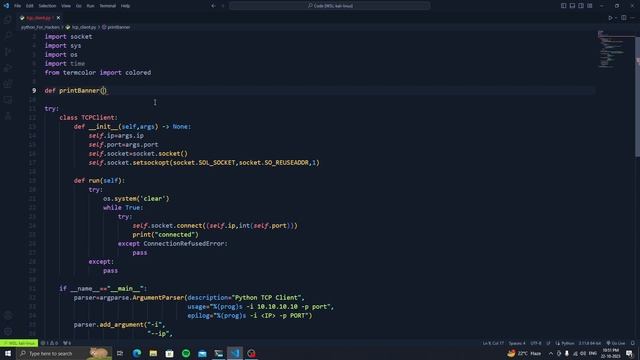The height and width of the screenshot is (360, 640).
Task: Open the Selection menu
Action: pyautogui.click(x=47, y=6)
